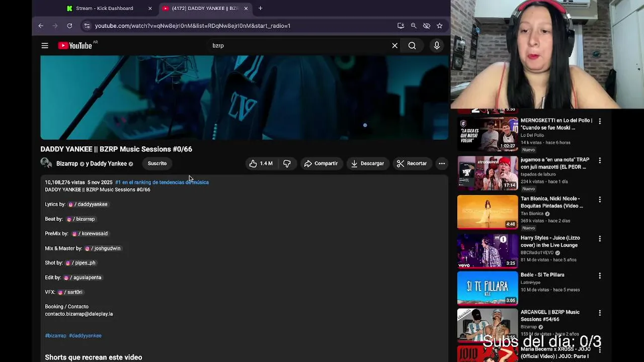
Task: Click the Lo del Pollo channel name
Action: pyautogui.click(x=532, y=135)
